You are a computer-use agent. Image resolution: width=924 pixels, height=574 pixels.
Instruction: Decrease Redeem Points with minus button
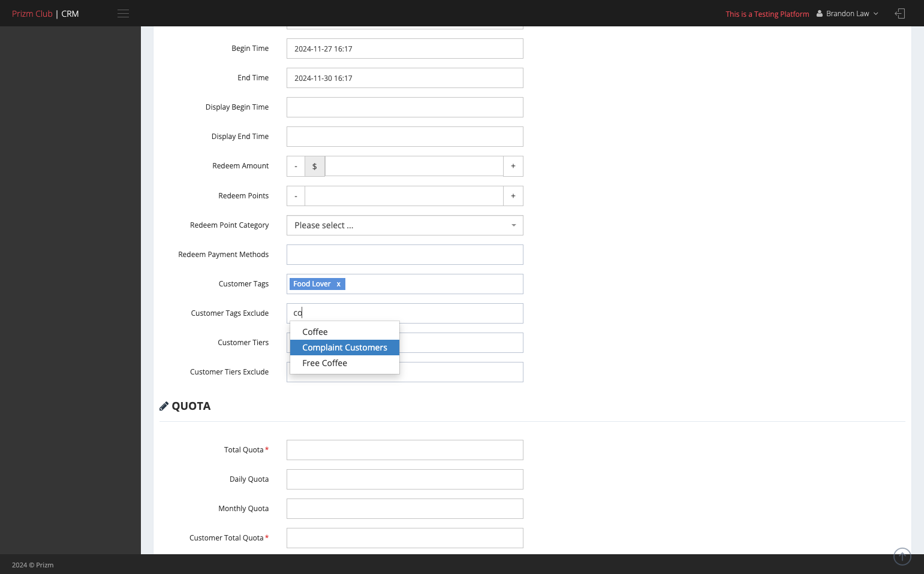[296, 196]
